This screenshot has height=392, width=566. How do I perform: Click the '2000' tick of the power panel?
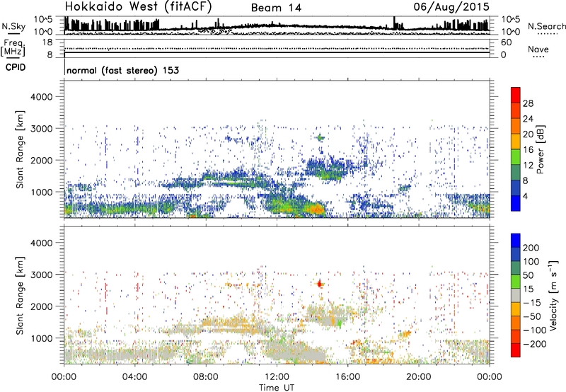tap(42, 160)
